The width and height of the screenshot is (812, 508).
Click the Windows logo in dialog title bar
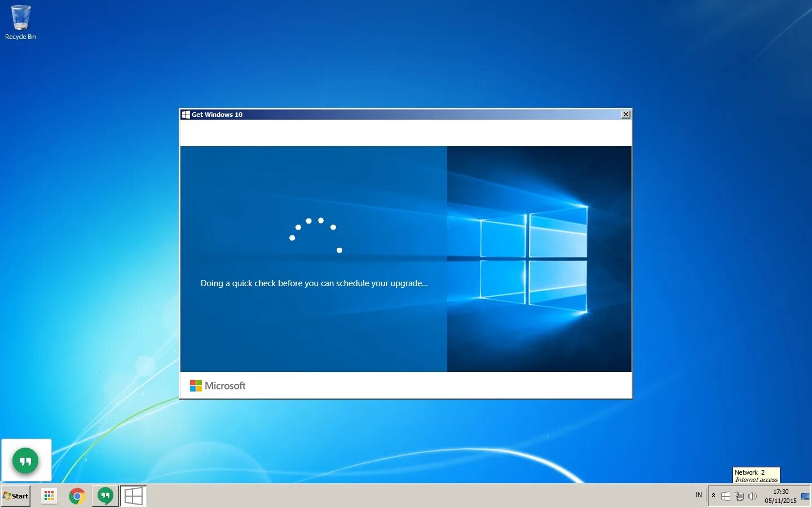[x=186, y=115]
